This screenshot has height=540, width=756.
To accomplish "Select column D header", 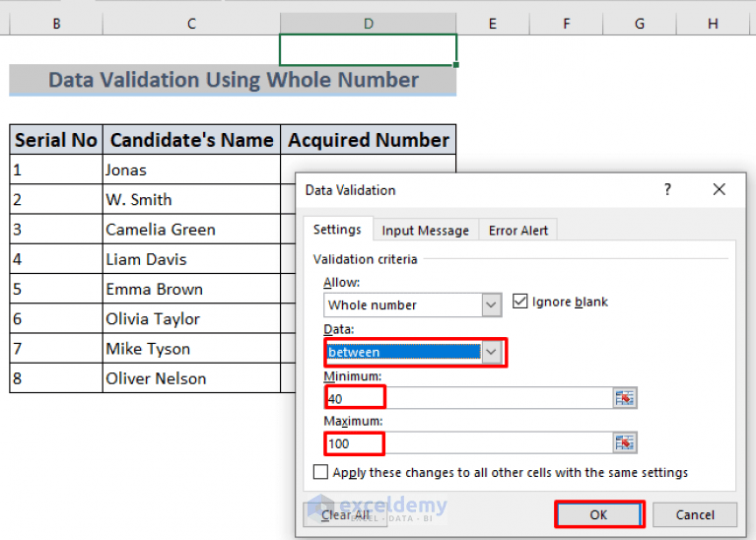I will 369,24.
